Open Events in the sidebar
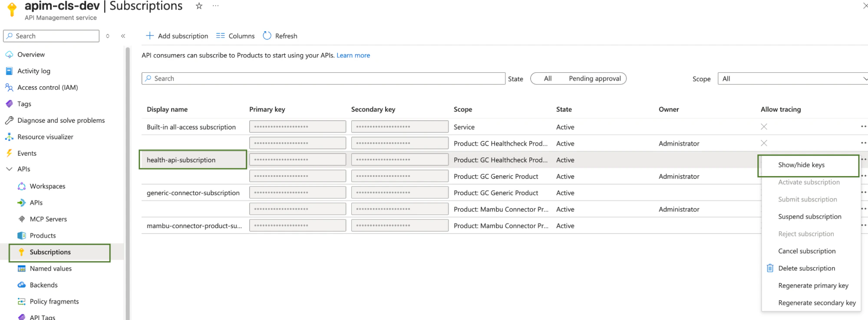Viewport: 868px width, 320px height. tap(27, 153)
